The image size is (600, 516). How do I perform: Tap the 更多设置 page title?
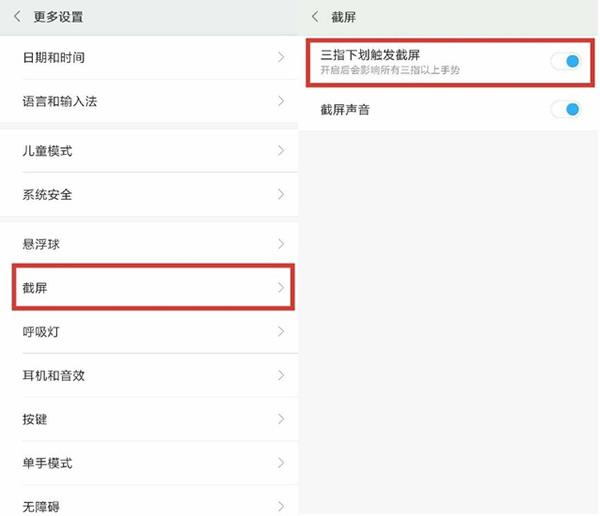tap(59, 17)
